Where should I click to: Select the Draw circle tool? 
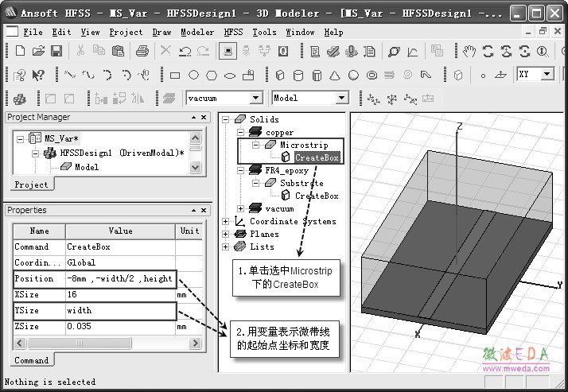[194, 75]
